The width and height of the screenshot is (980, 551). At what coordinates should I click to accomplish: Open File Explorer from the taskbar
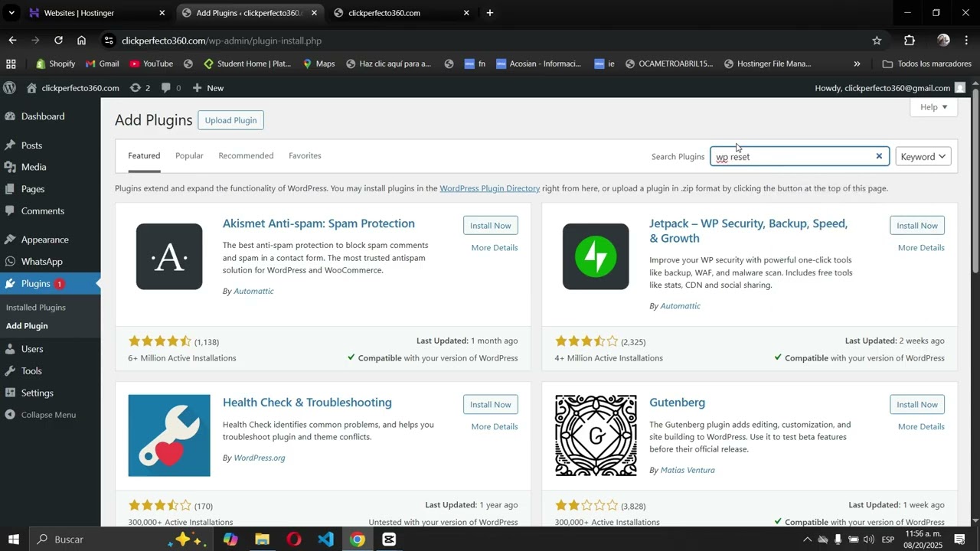[x=262, y=540]
